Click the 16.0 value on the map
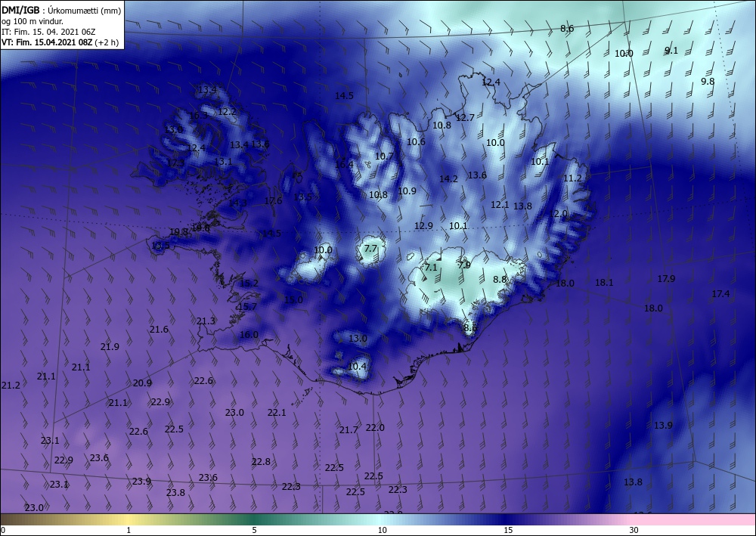Screen dimensions: 756x536 249,334
